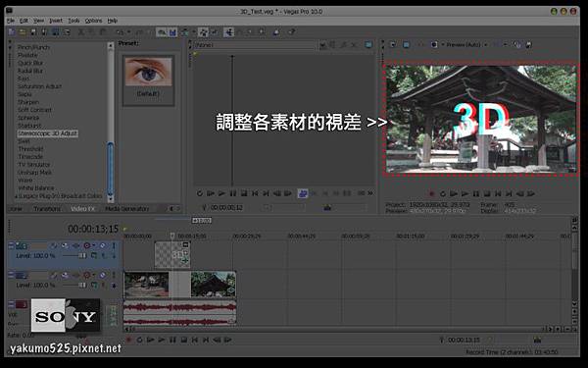
Task: Click Event FX icon on the text media clip
Action: point(185,260)
